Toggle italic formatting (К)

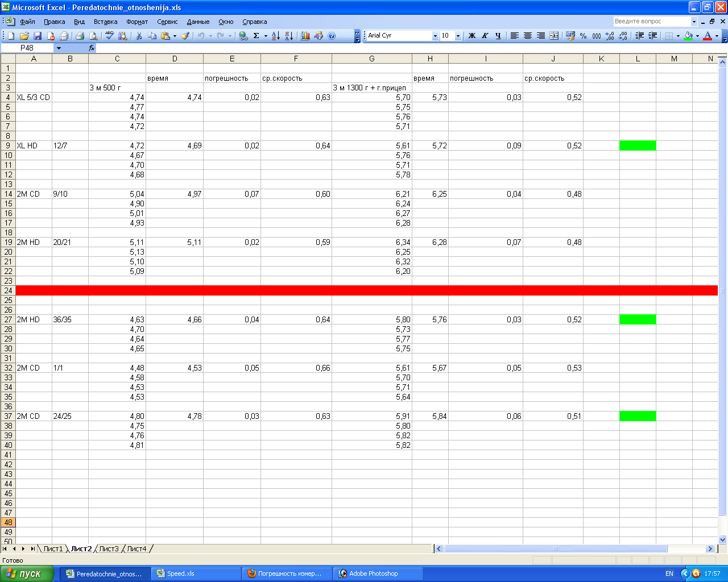click(485, 36)
